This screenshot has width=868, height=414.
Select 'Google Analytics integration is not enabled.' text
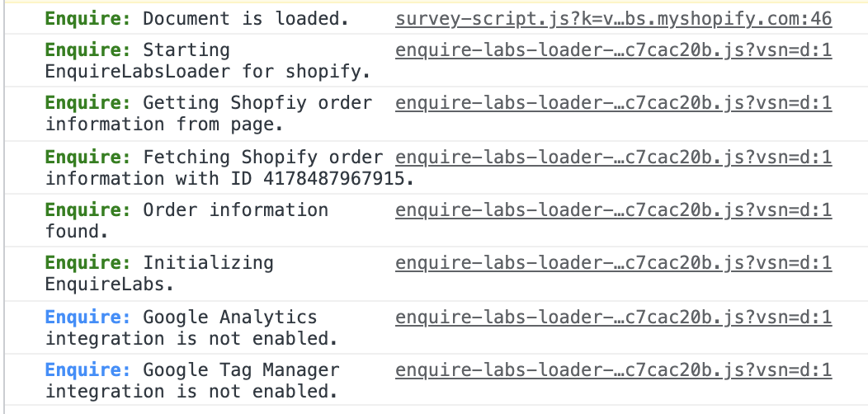pos(191,327)
